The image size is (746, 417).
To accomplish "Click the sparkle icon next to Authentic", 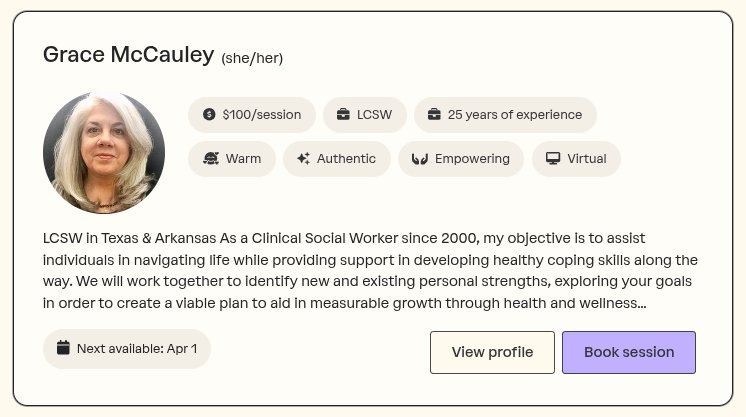I will (303, 159).
